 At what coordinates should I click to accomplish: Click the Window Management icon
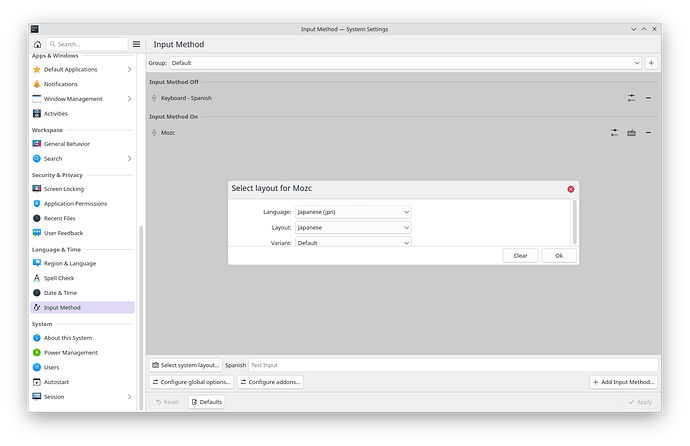[x=37, y=99]
